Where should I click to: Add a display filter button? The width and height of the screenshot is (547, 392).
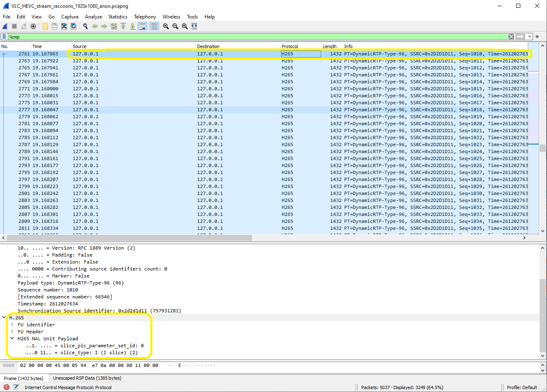pos(537,37)
